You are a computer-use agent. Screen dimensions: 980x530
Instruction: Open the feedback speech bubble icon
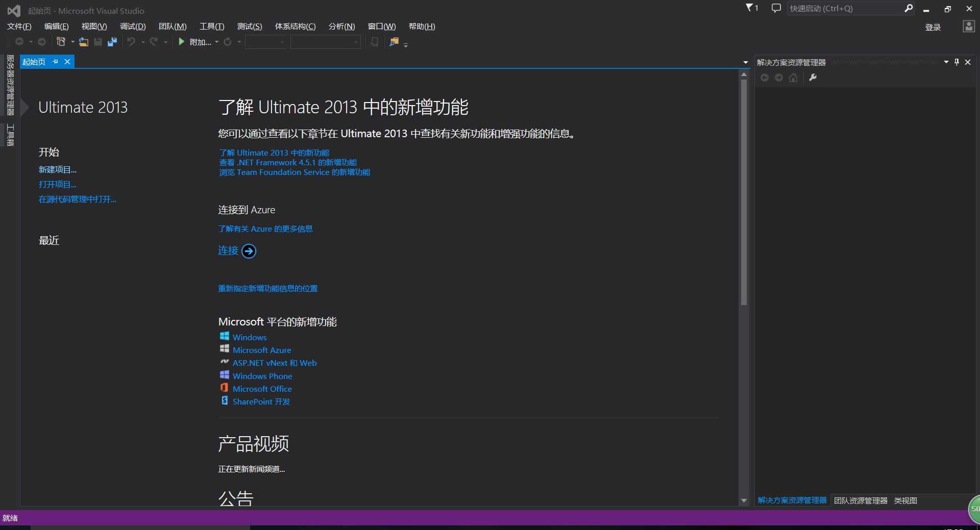(x=776, y=8)
